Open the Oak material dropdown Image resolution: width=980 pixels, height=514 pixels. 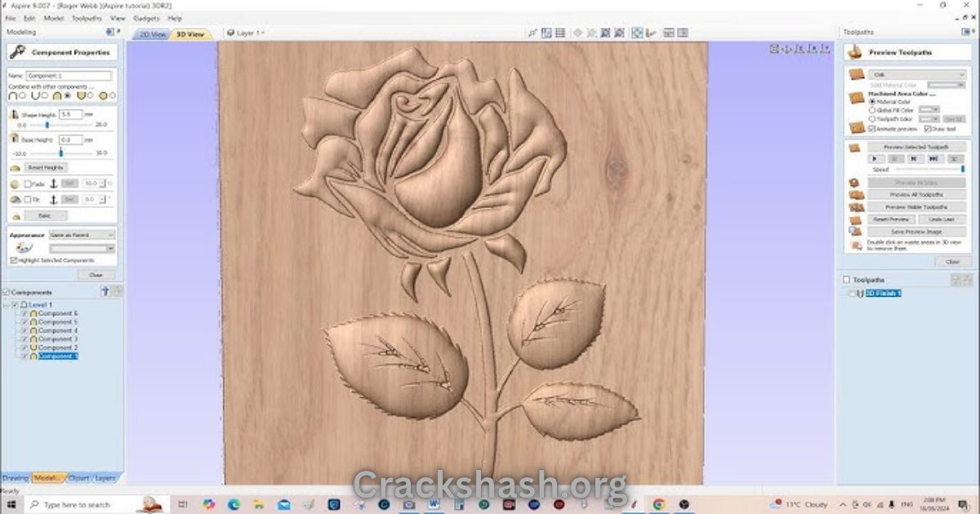click(917, 74)
